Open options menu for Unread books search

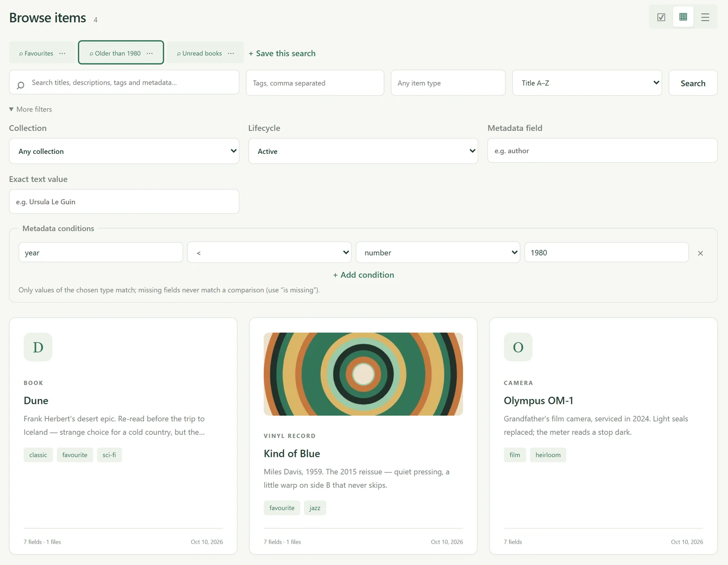click(231, 53)
